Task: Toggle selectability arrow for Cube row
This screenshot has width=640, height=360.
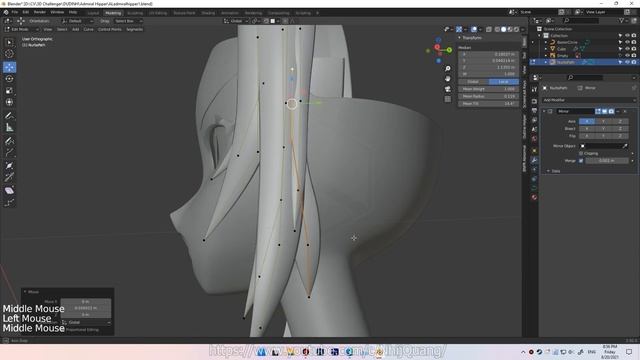Action: tap(620, 49)
